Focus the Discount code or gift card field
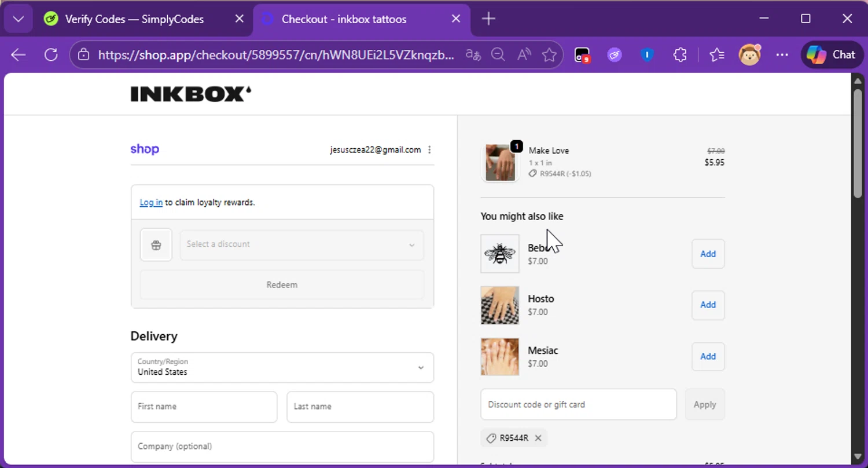Image resolution: width=868 pixels, height=468 pixels. (x=579, y=404)
